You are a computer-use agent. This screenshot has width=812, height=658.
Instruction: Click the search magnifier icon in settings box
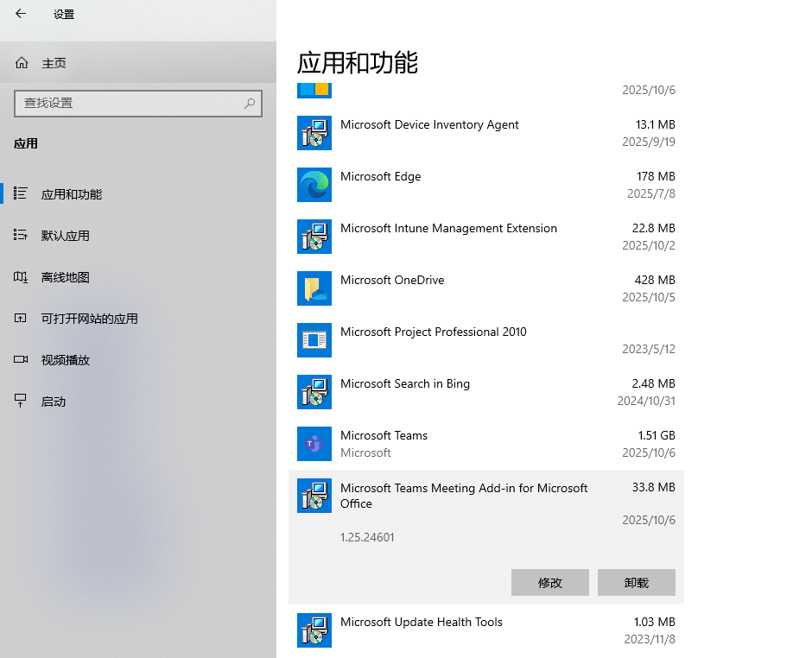point(250,103)
